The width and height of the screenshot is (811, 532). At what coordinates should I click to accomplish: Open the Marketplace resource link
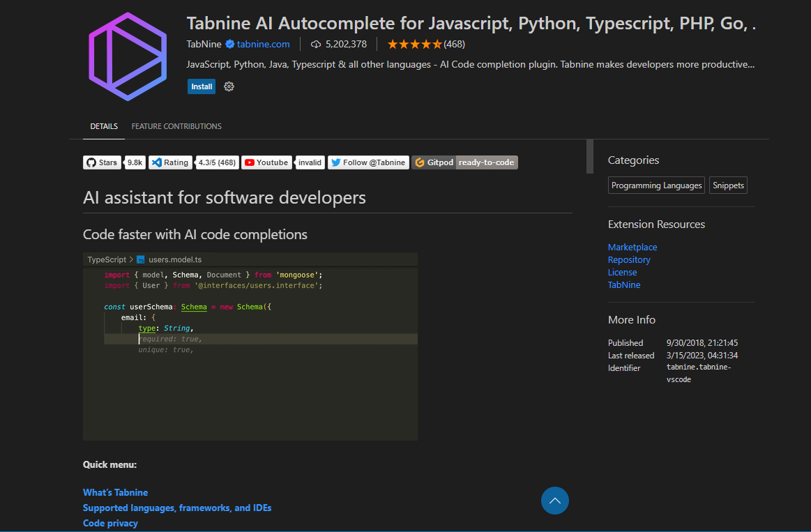(632, 247)
